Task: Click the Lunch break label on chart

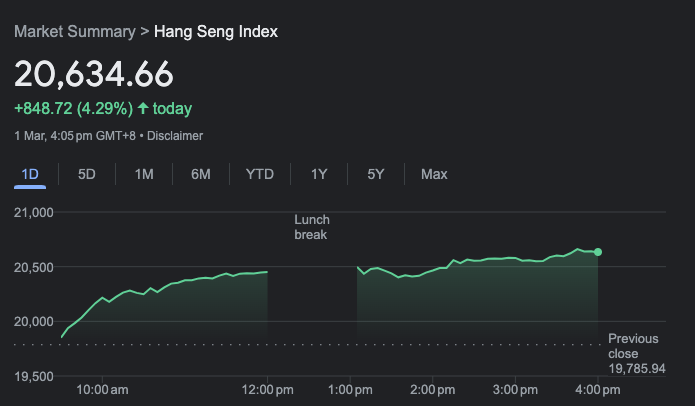Action: coord(311,227)
